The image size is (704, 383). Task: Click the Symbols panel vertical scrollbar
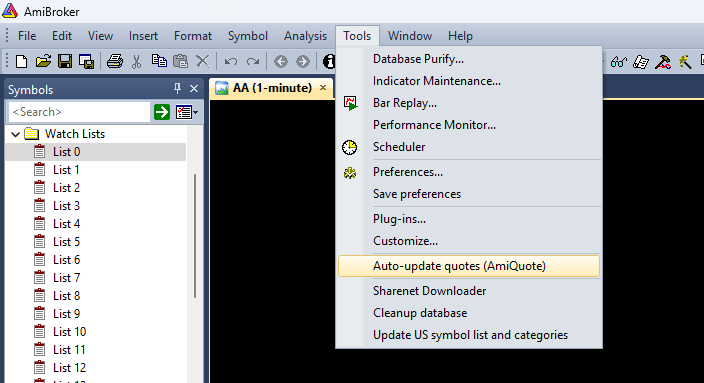tap(195, 236)
